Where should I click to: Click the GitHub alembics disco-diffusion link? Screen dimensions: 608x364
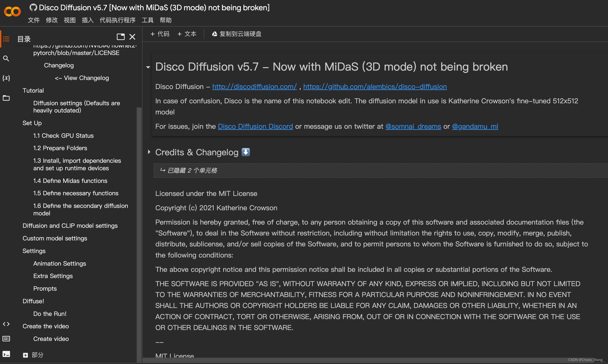coord(375,86)
